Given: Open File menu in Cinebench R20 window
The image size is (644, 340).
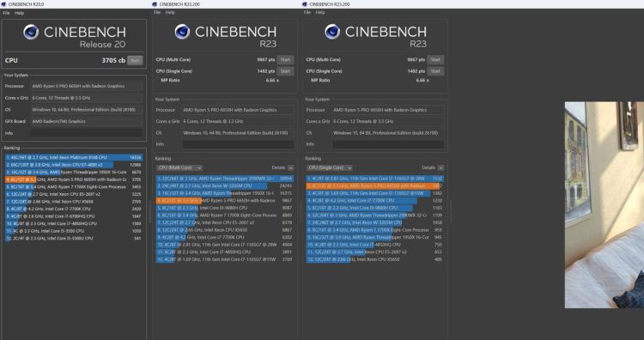Looking at the screenshot, I should [x=6, y=13].
